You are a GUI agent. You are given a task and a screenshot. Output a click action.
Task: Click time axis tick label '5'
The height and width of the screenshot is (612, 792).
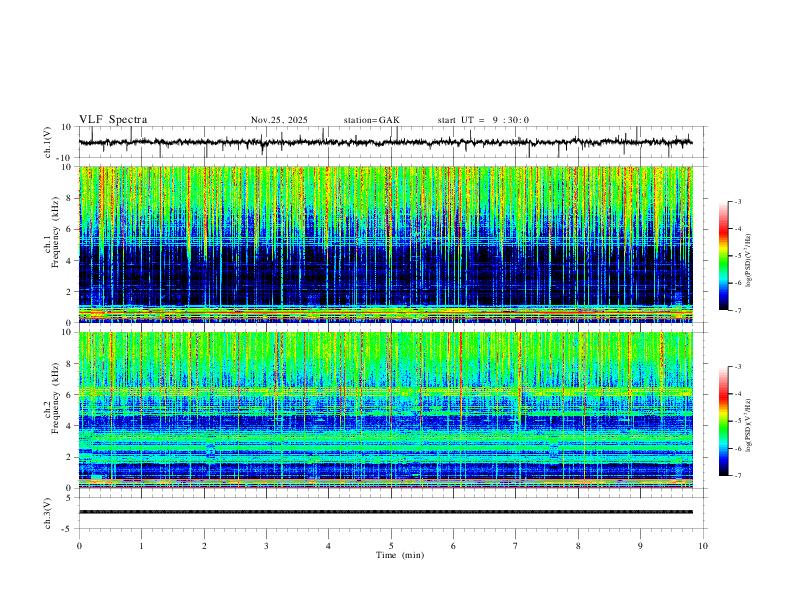point(391,546)
